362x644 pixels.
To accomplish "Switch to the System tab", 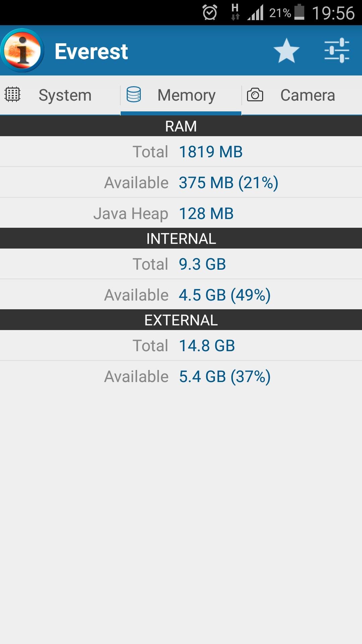I will click(x=65, y=95).
